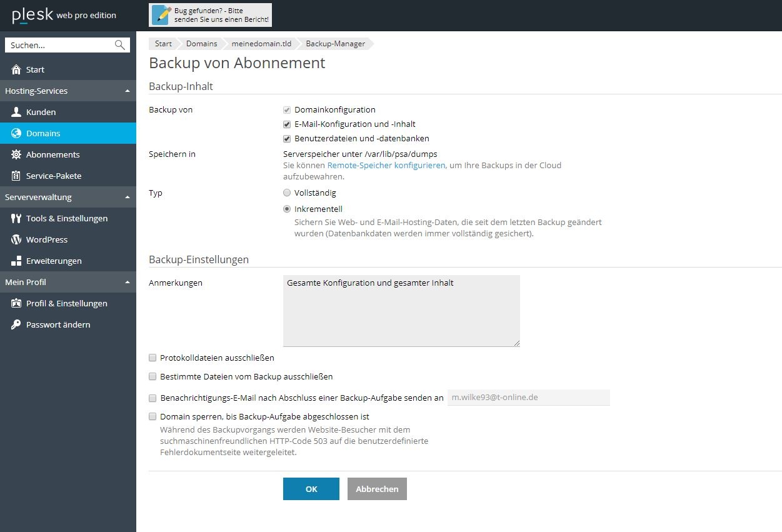Open Erweiterungen menu item
The width and height of the screenshot is (782, 532).
[x=68, y=261]
